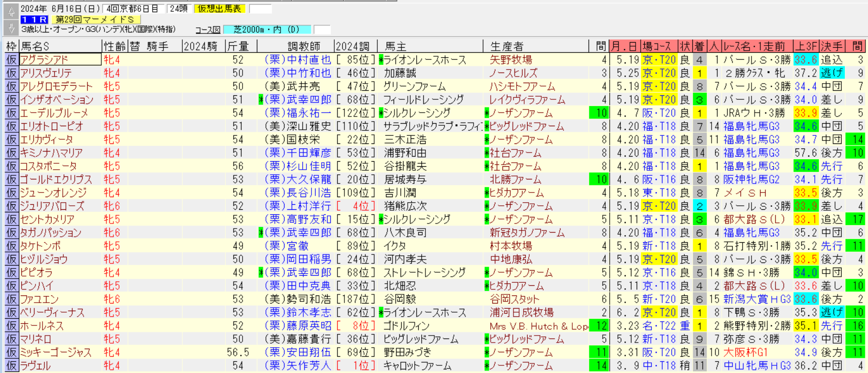Click previous race 阪神牝馬G2
This screenshot has width=868, height=373.
(751, 179)
